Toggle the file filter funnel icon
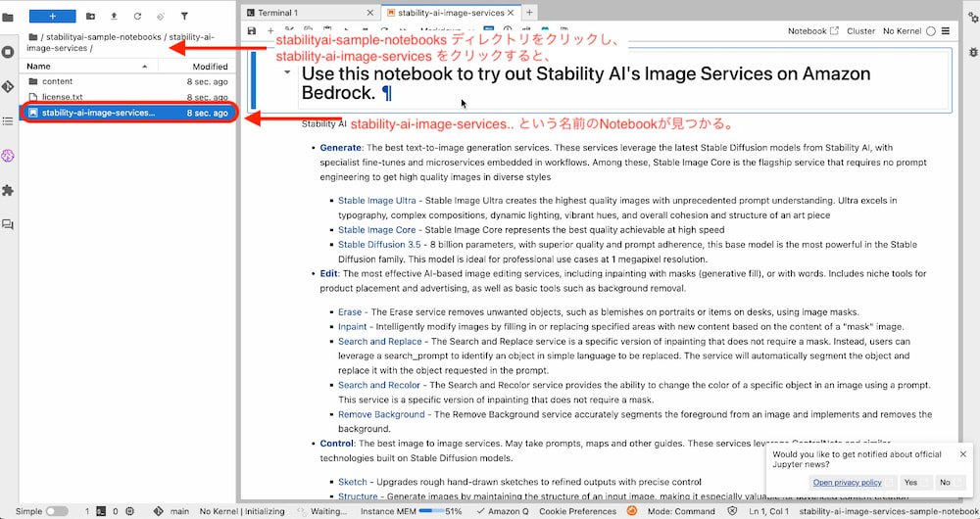Image resolution: width=980 pixels, height=519 pixels. [184, 17]
